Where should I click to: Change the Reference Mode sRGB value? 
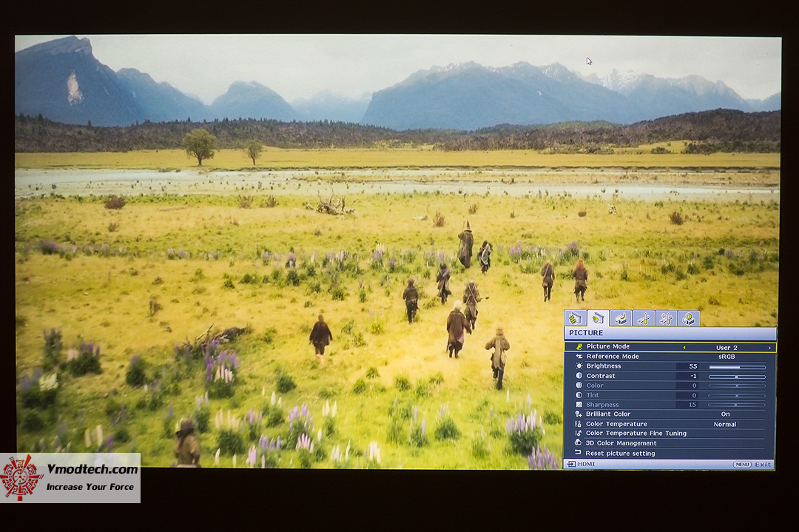pyautogui.click(x=726, y=357)
